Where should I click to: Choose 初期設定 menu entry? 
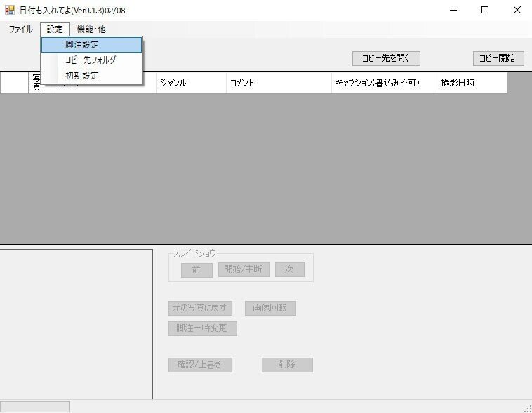pos(92,75)
